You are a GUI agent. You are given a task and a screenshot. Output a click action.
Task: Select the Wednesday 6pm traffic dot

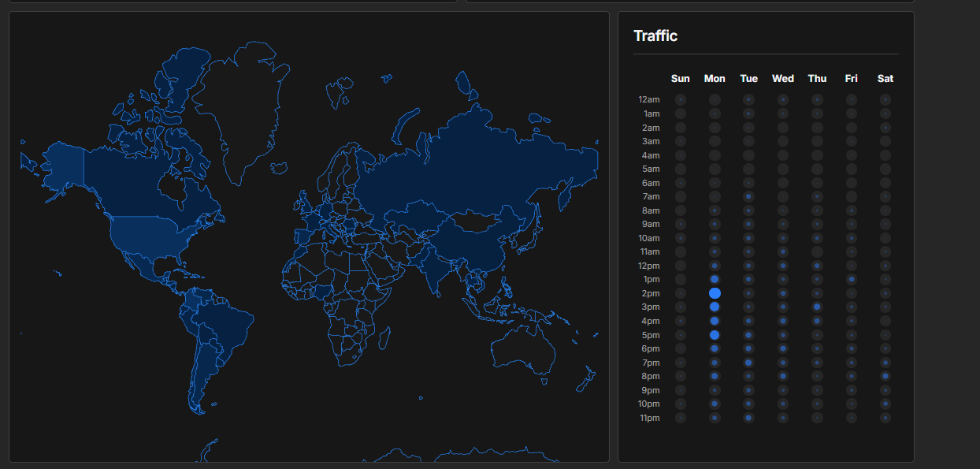tap(783, 348)
